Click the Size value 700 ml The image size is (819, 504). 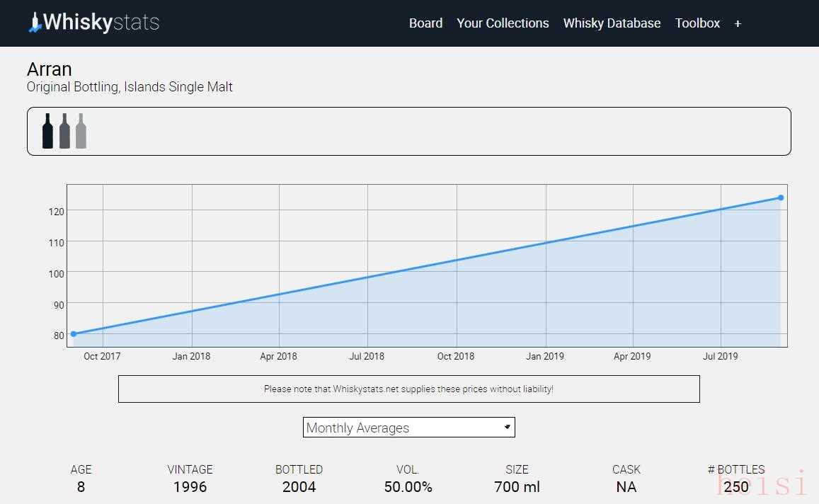click(x=517, y=487)
